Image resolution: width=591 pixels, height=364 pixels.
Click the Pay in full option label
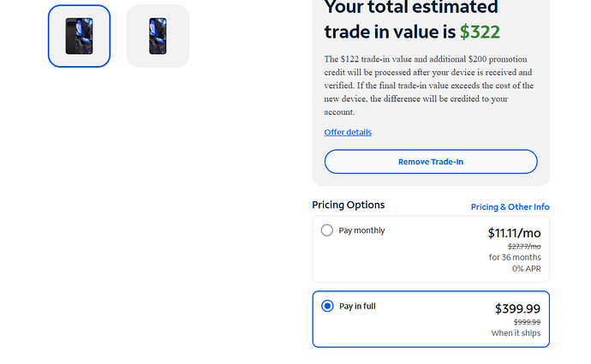(357, 306)
